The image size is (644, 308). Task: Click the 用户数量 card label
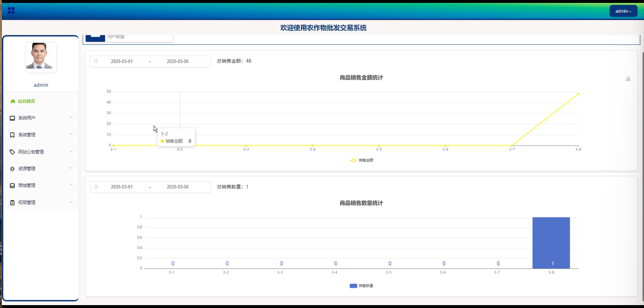[116, 37]
